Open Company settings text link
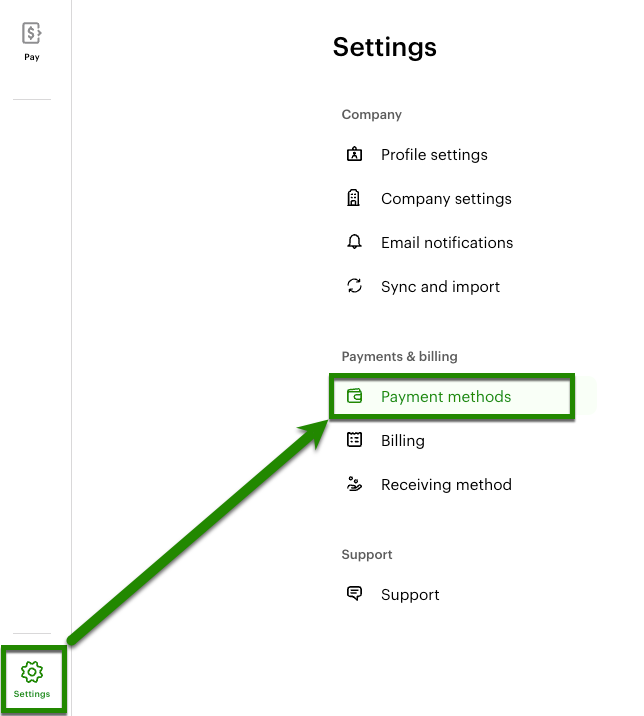The height and width of the screenshot is (716, 644). (446, 199)
